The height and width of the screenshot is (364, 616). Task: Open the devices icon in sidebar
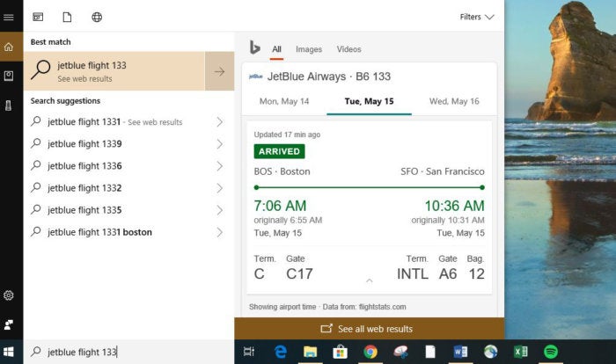[x=9, y=106]
